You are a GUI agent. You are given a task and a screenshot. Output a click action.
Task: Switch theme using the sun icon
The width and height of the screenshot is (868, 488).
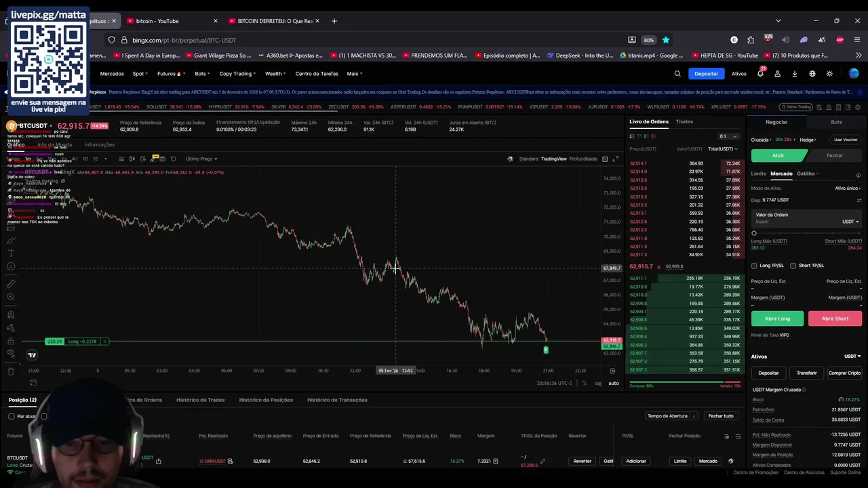pos(829,74)
